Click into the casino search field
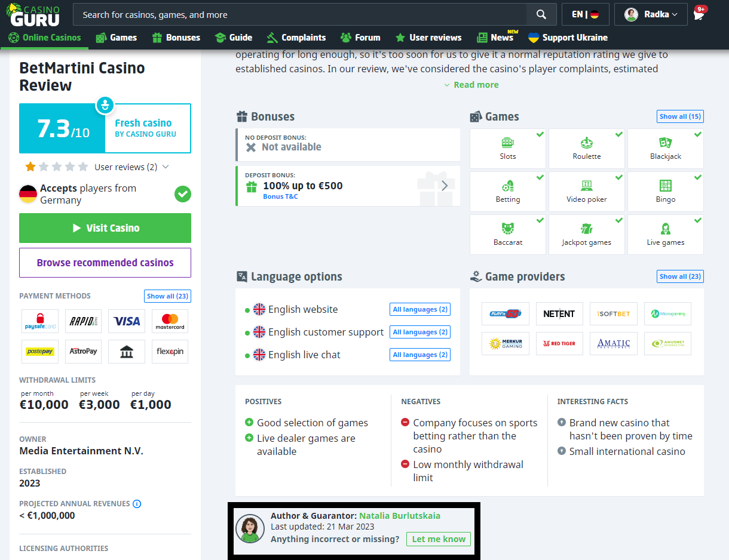The width and height of the screenshot is (729, 560). [299, 14]
